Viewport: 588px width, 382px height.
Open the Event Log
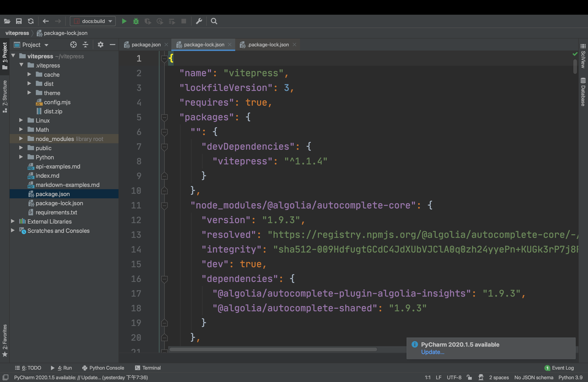click(559, 368)
